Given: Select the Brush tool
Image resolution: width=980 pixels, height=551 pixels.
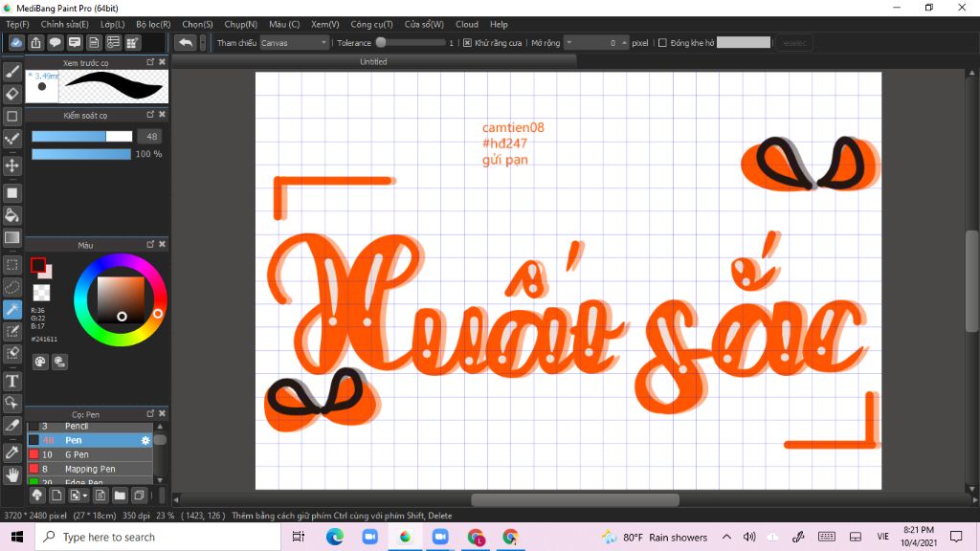Looking at the screenshot, I should (11, 71).
